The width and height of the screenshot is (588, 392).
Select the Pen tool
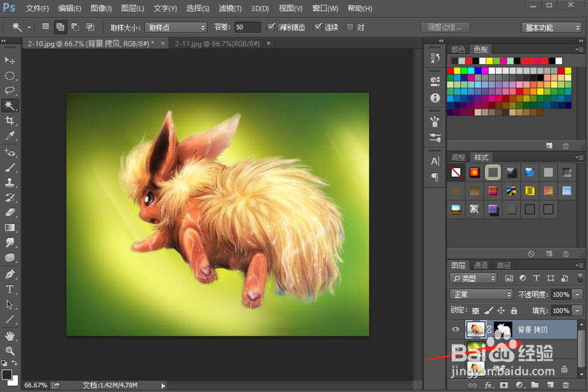(x=10, y=274)
